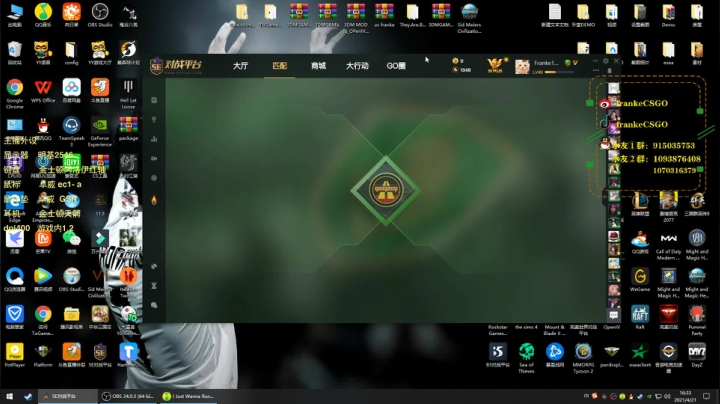
Task: Open the Demo folder at top right
Action: [669, 15]
